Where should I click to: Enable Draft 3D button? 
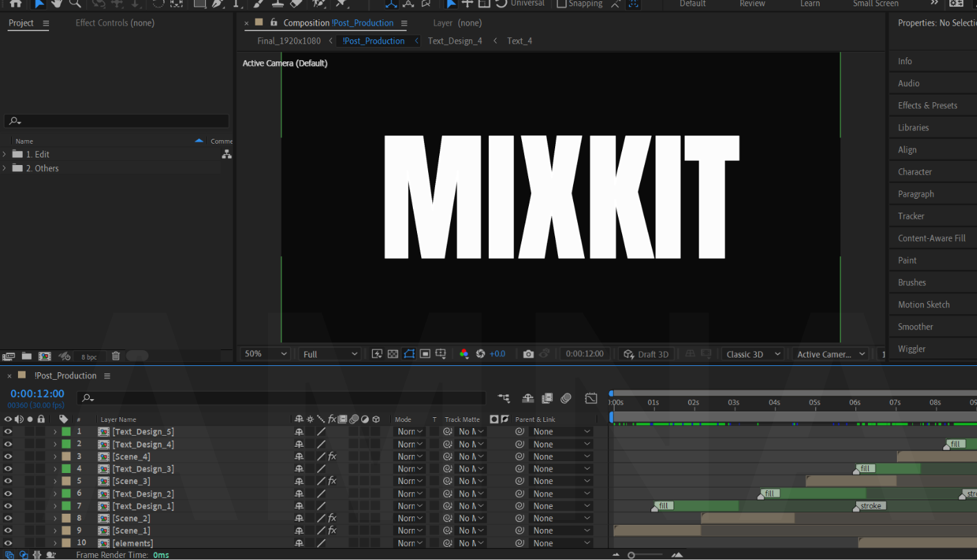tap(646, 354)
